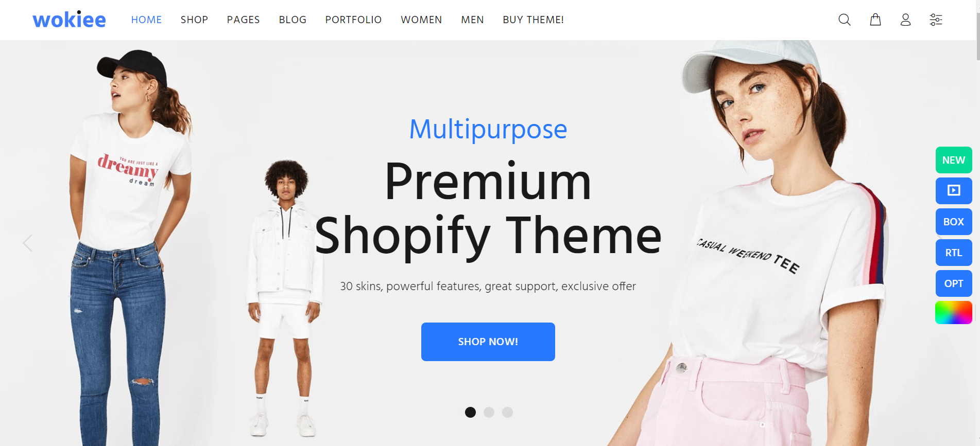Click the video play side panel icon
980x446 pixels.
[954, 191]
